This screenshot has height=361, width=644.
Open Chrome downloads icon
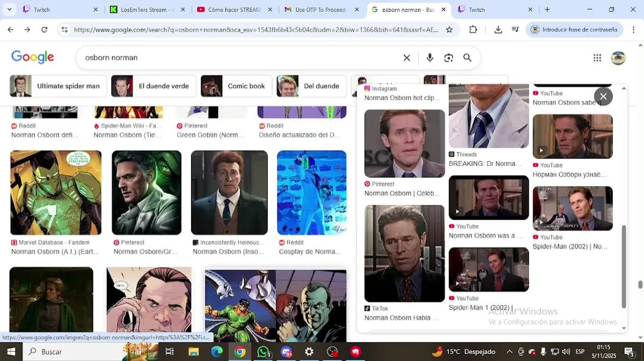pos(498,30)
